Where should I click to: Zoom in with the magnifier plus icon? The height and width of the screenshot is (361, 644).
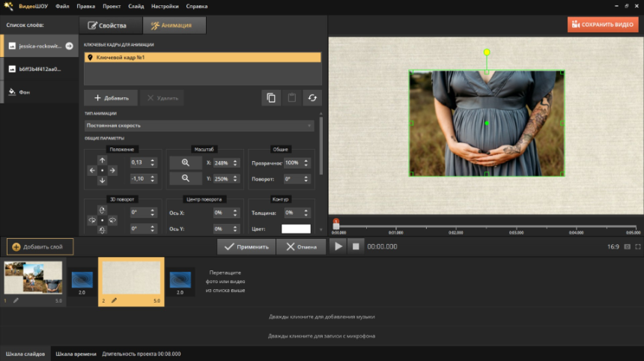[x=186, y=163]
